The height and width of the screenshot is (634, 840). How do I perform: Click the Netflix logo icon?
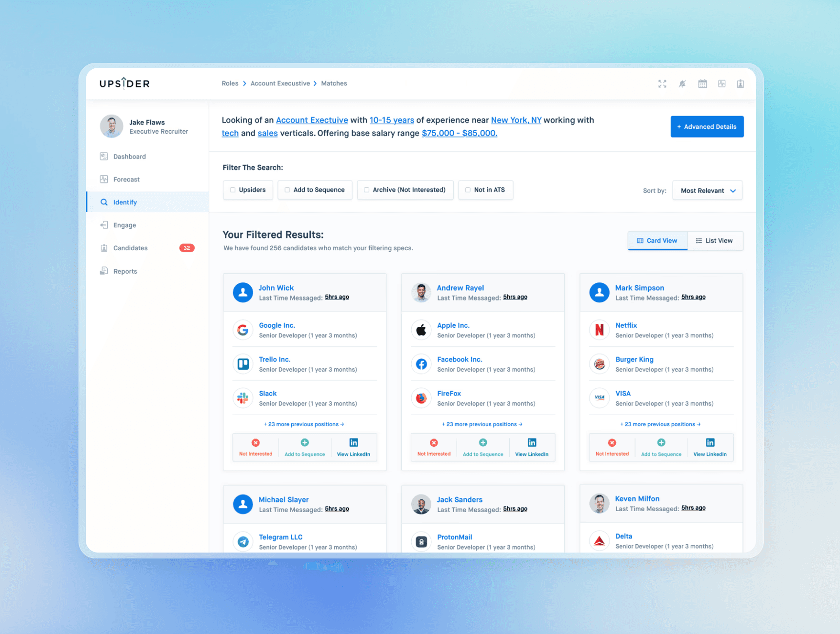pyautogui.click(x=600, y=330)
